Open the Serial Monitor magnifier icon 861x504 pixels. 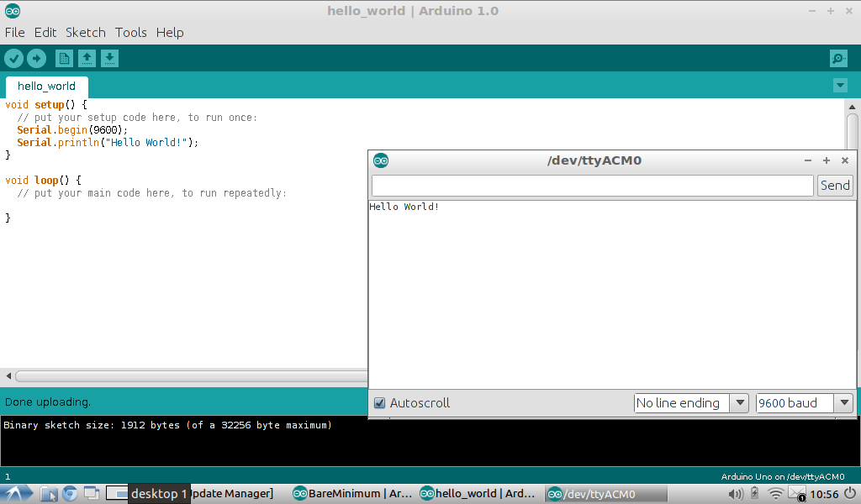[x=838, y=58]
